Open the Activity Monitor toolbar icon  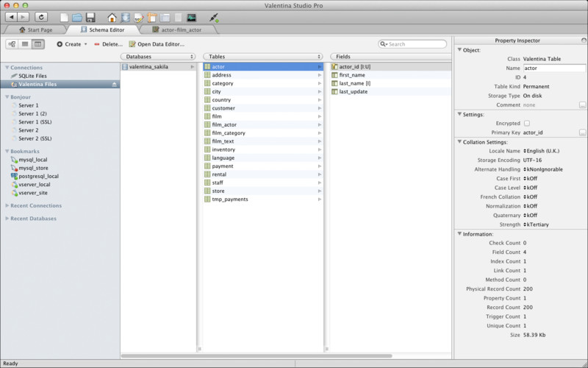(192, 18)
